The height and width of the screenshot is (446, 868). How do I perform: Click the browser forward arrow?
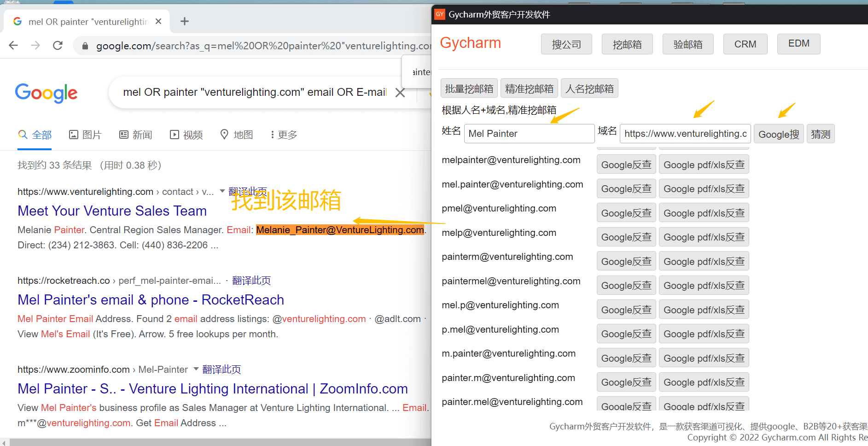pos(35,45)
